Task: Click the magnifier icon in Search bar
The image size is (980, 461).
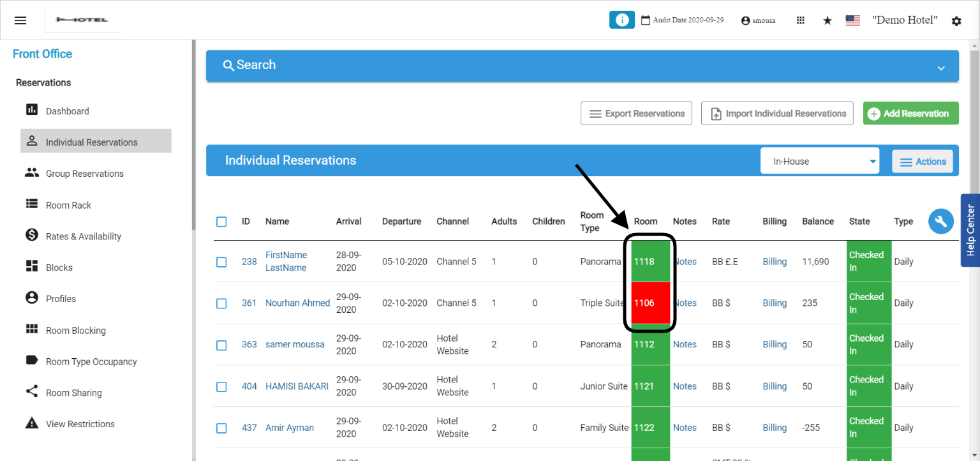Action: [x=228, y=65]
